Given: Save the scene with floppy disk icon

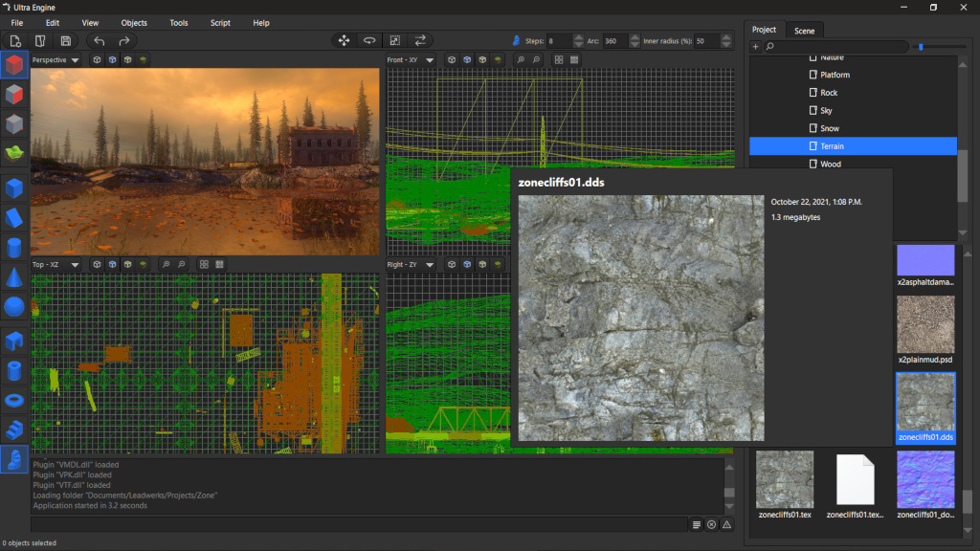Looking at the screenshot, I should click(x=65, y=40).
